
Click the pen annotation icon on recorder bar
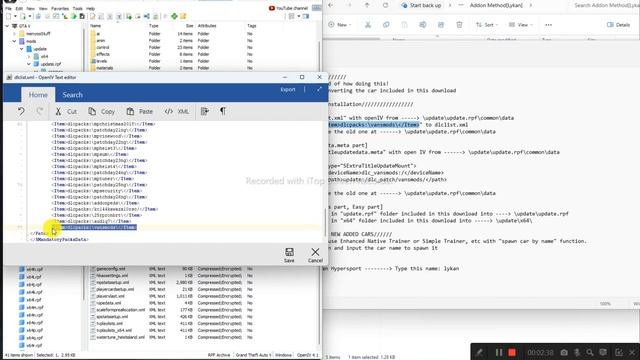click(480, 352)
